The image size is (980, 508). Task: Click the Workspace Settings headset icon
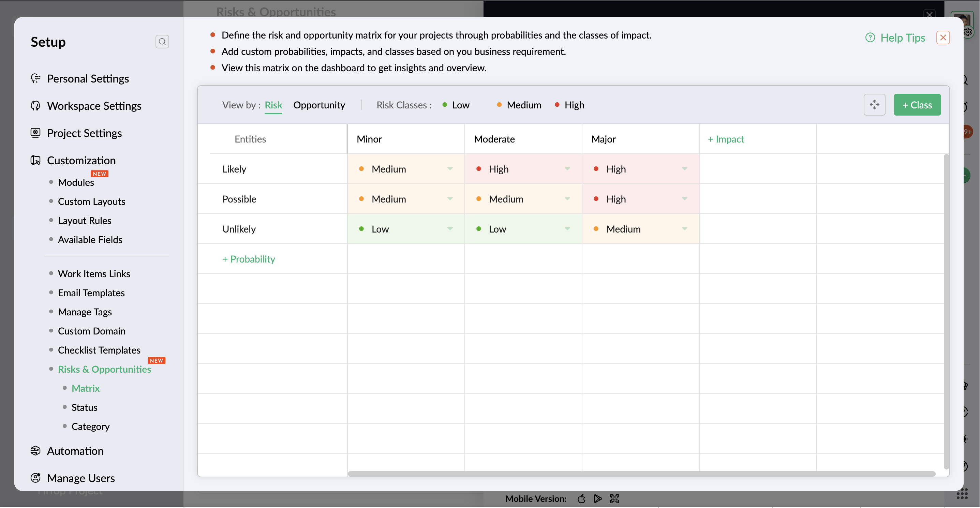coord(35,106)
